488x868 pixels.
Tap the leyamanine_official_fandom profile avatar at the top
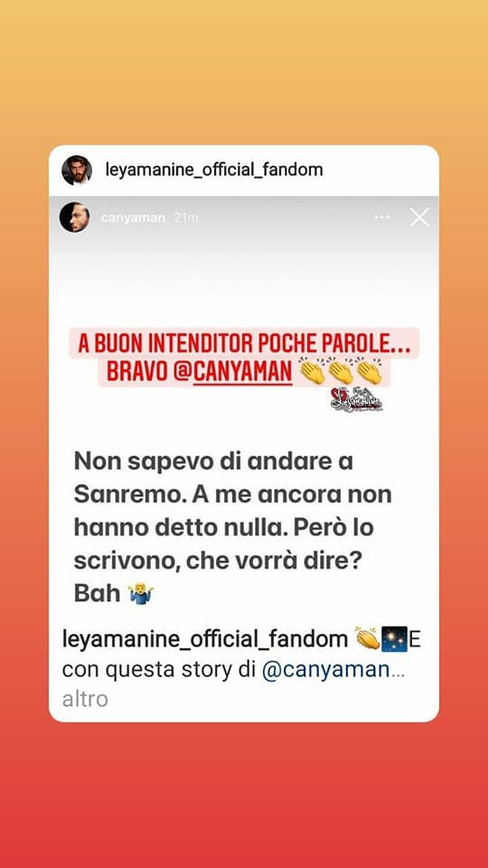tap(77, 170)
